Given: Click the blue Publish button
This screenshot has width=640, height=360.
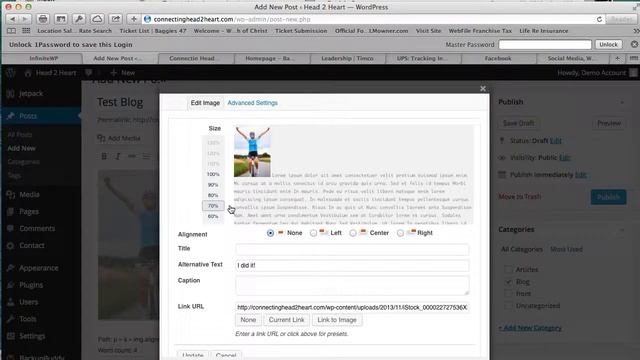Looking at the screenshot, I should tap(608, 197).
